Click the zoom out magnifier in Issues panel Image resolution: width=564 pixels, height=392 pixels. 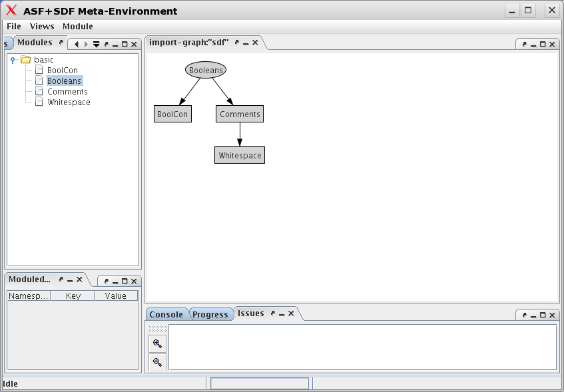click(x=157, y=362)
